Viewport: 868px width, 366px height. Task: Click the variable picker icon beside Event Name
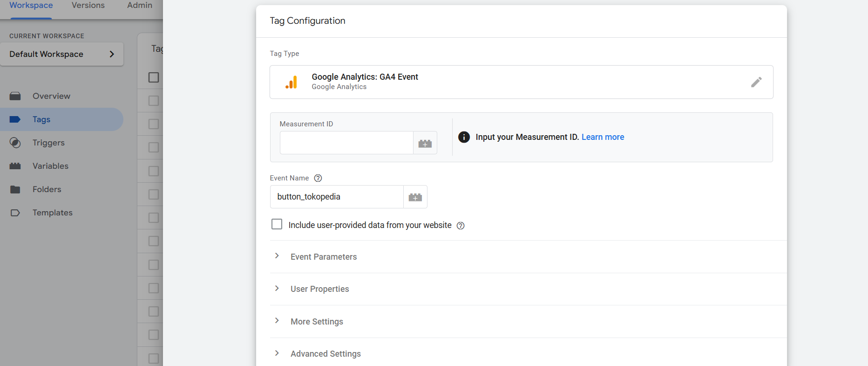click(415, 197)
